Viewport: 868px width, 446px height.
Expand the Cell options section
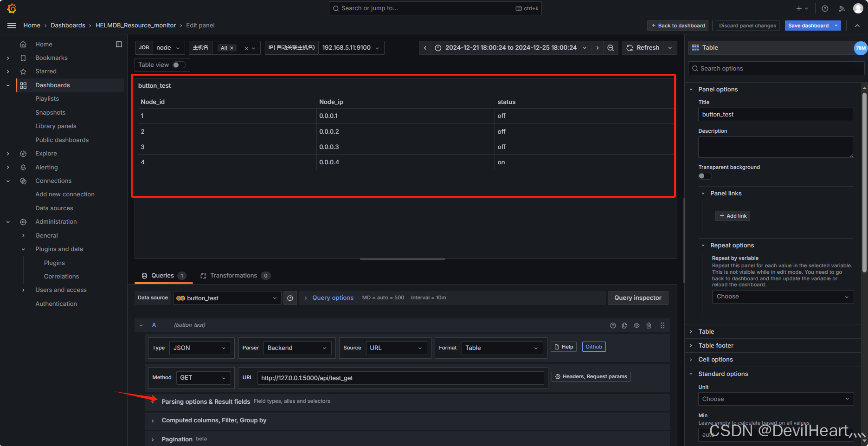coord(715,360)
